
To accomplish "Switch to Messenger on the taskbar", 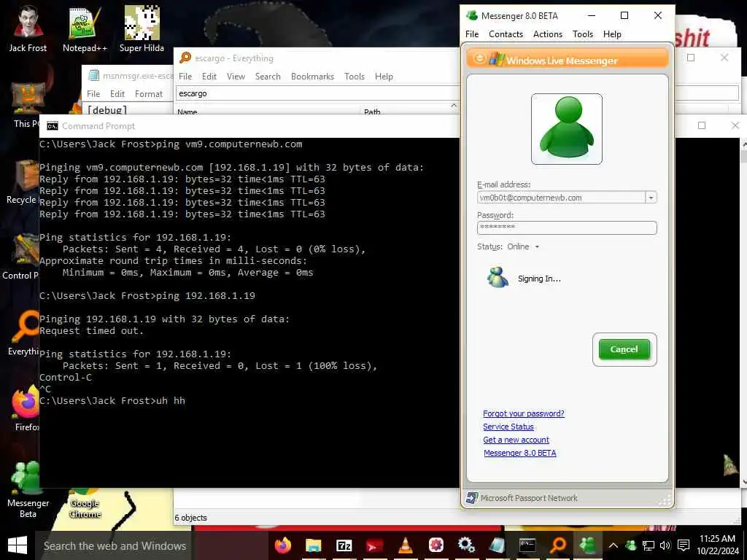I will point(588,545).
